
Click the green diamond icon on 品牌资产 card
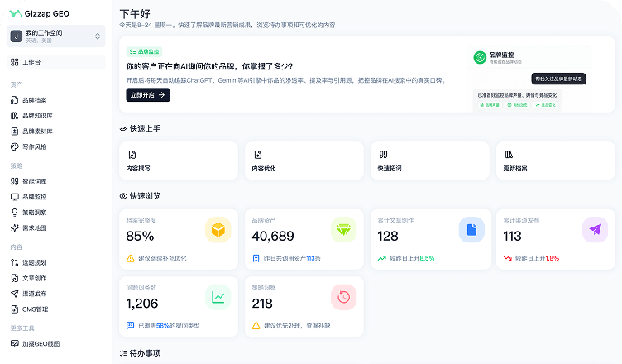coord(343,229)
